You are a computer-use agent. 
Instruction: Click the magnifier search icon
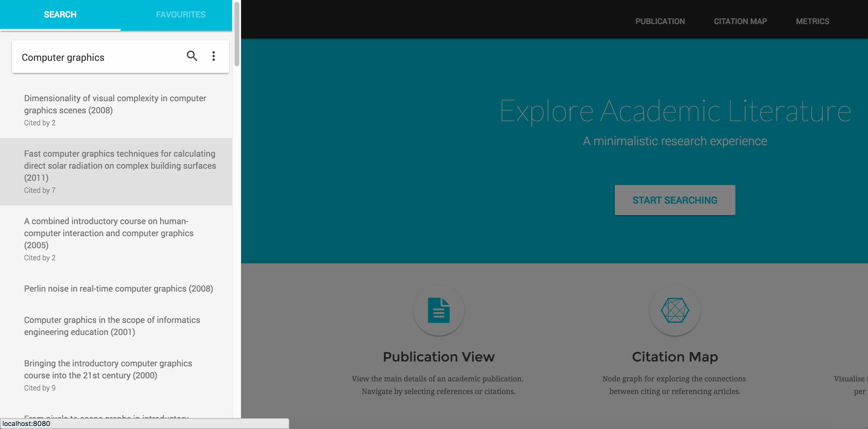[192, 56]
